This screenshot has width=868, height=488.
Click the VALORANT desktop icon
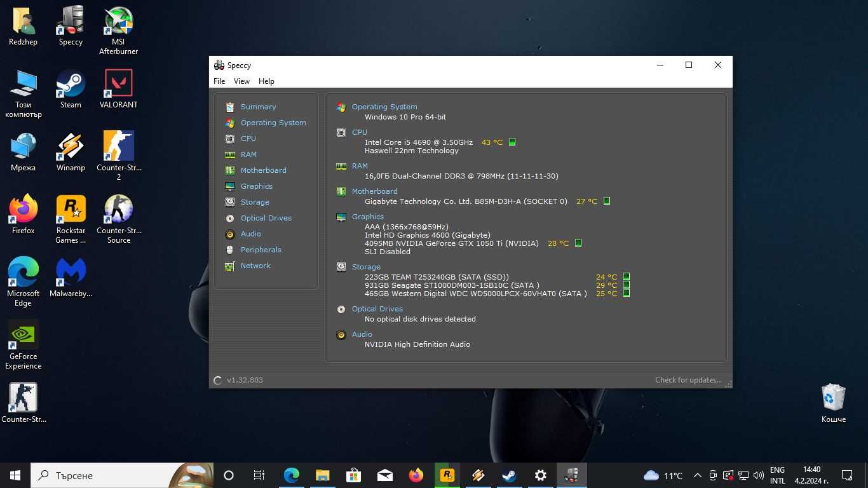click(118, 90)
